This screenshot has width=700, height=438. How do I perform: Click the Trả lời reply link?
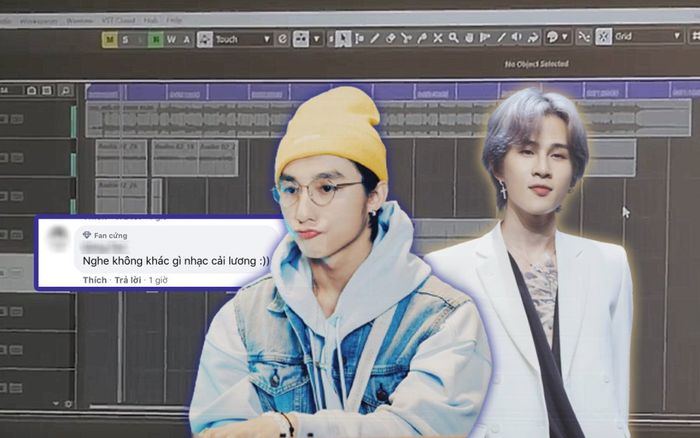pyautogui.click(x=128, y=280)
